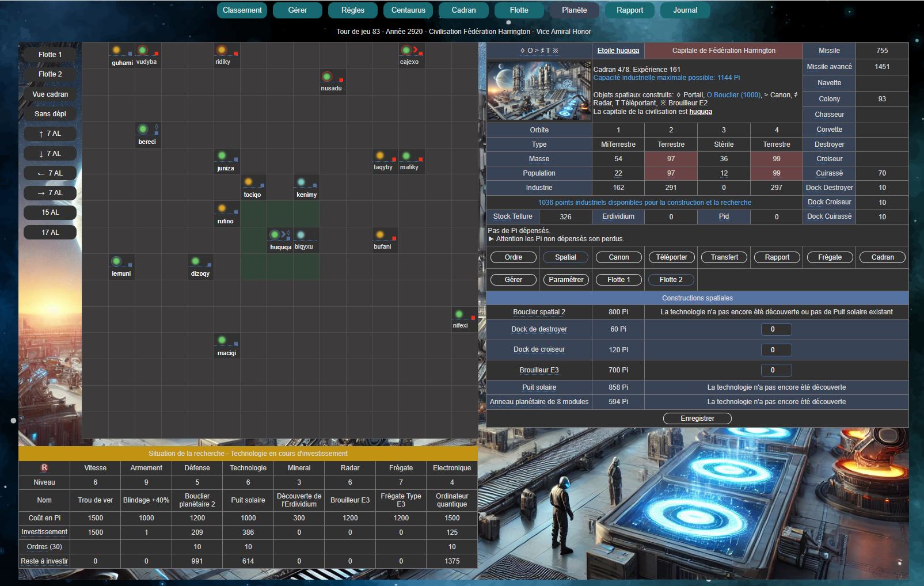
Task: Select the biqyxu star on the map
Action: (301, 234)
